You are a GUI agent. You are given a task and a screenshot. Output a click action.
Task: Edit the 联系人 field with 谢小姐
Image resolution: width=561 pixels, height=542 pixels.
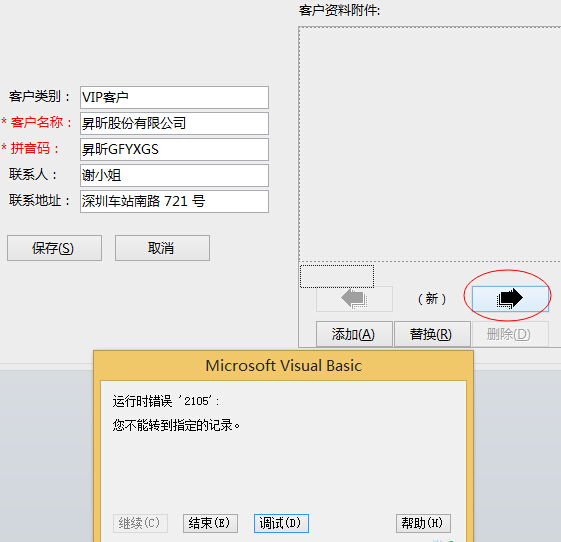coord(174,175)
